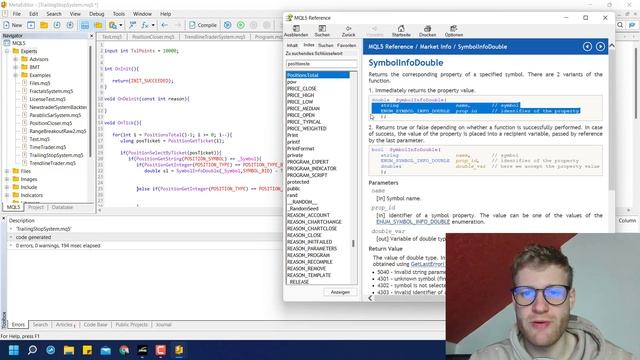The image size is (640, 360).
Task: Click the next topic circular arrow
Action: 600,47
